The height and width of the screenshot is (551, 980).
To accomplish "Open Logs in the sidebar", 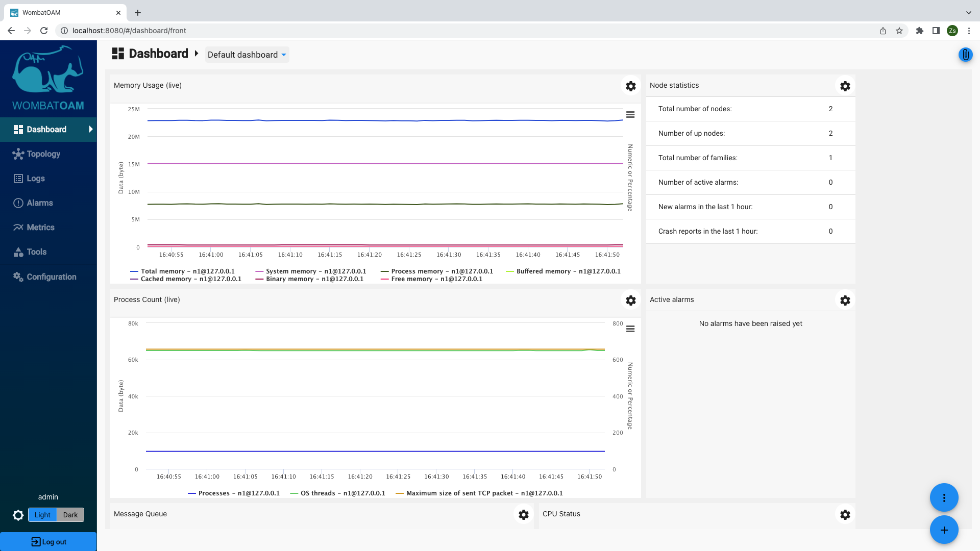I will point(48,179).
